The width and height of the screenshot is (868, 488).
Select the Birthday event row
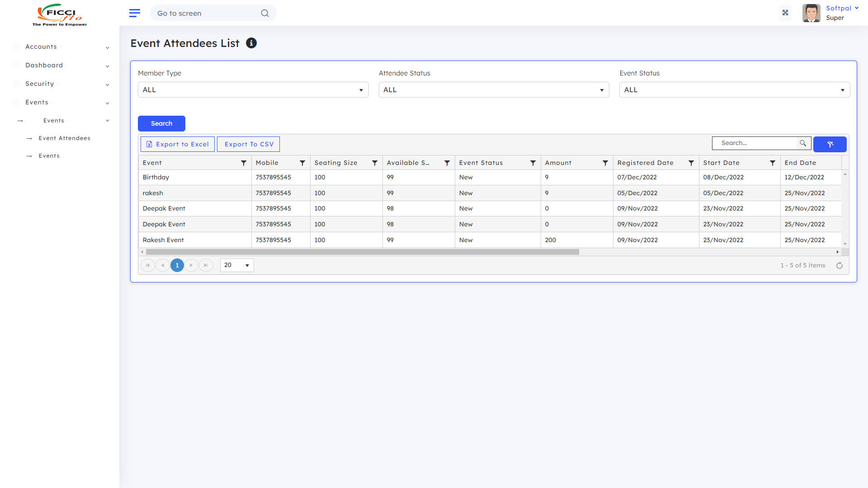pos(490,178)
